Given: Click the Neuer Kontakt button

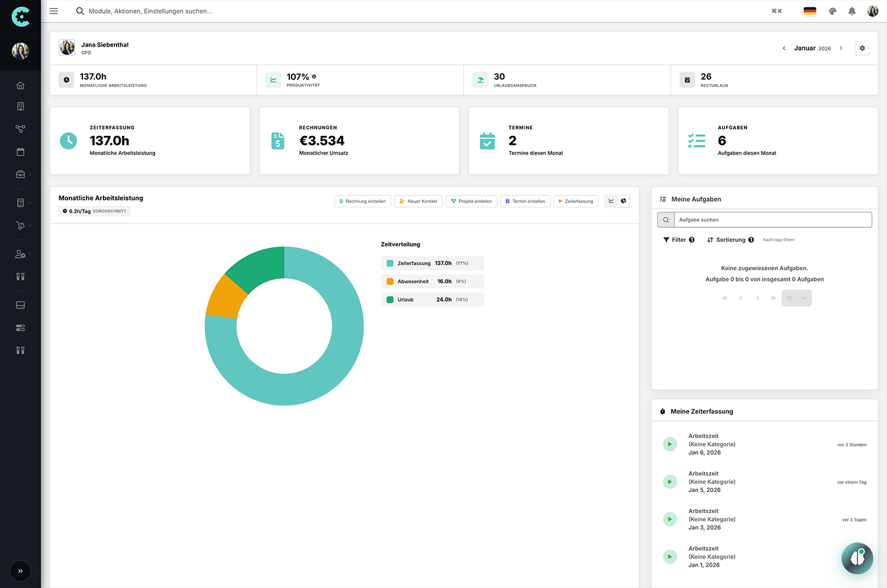Looking at the screenshot, I should 418,201.
